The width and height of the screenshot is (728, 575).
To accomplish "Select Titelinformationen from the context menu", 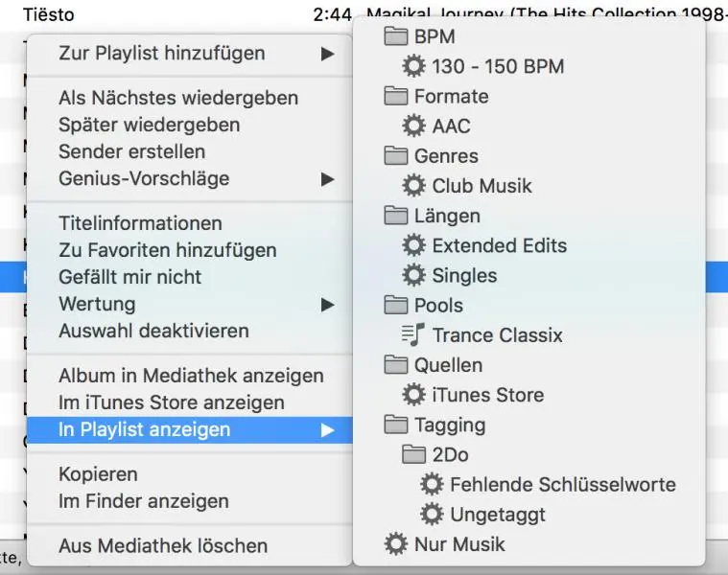I will (x=140, y=223).
